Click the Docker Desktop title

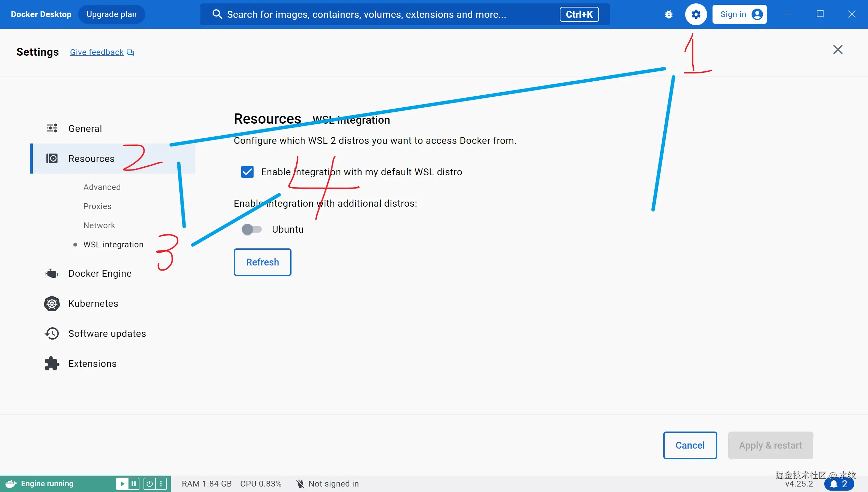[41, 14]
